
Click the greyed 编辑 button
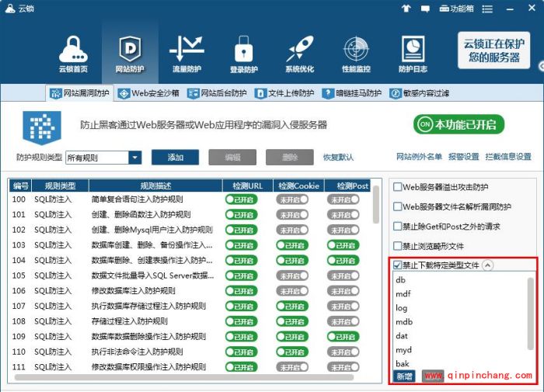pyautogui.click(x=232, y=158)
